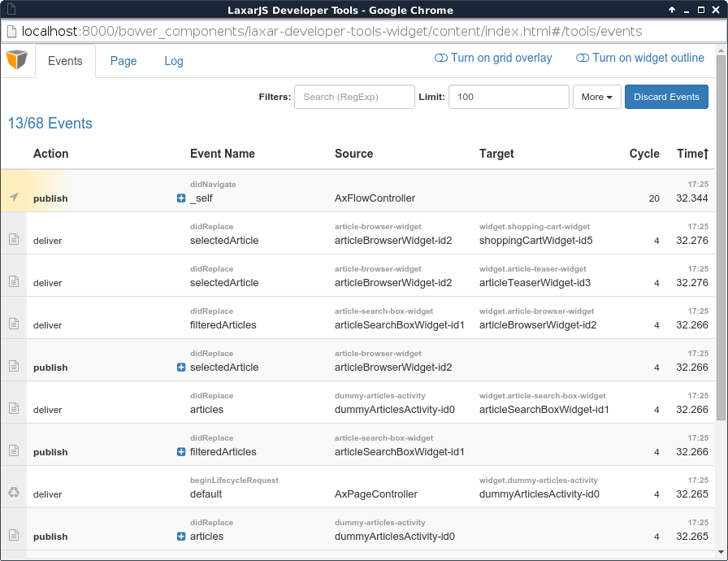Click the 13/68 Events heading
The image size is (728, 561).
[50, 123]
